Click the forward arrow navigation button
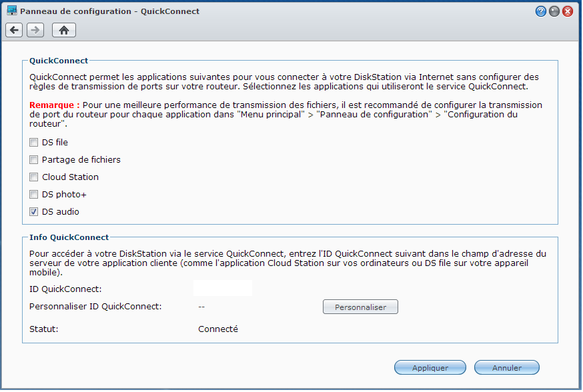583x392 pixels. coord(35,30)
